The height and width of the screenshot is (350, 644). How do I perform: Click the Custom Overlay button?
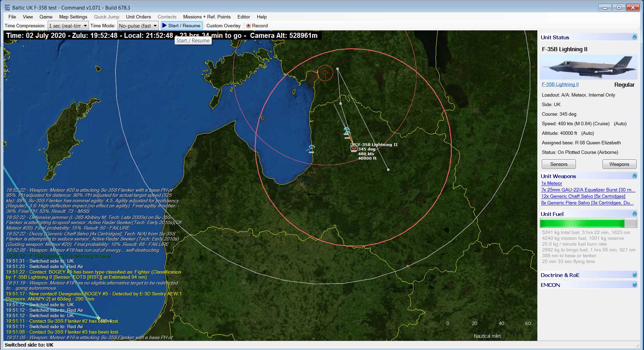coord(223,26)
